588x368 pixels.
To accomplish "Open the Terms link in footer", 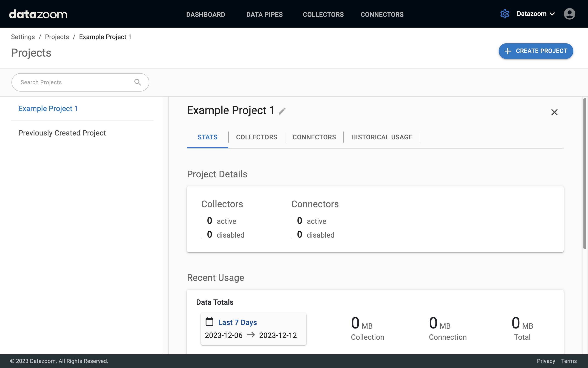I will pyautogui.click(x=569, y=361).
